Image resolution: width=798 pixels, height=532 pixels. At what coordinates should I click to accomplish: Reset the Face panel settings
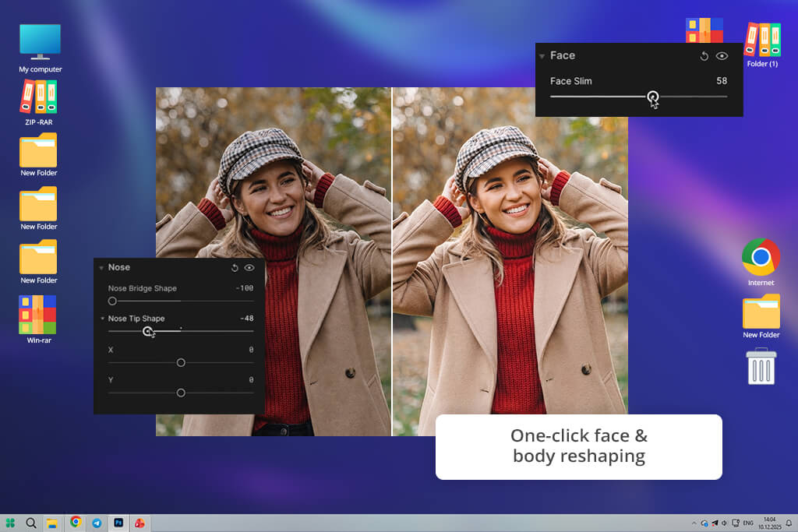[704, 56]
